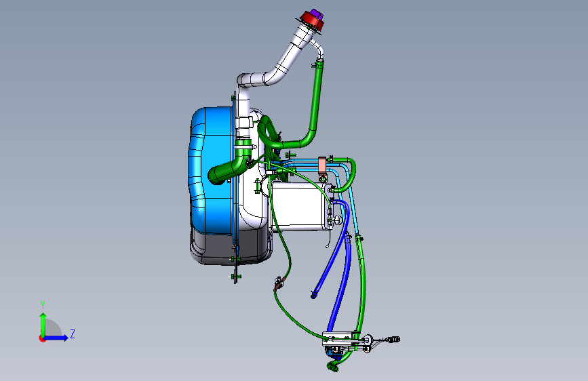Image resolution: width=588 pixels, height=381 pixels.
Task: Select the large green elbow hose on the tank
Action: (x=231, y=167)
